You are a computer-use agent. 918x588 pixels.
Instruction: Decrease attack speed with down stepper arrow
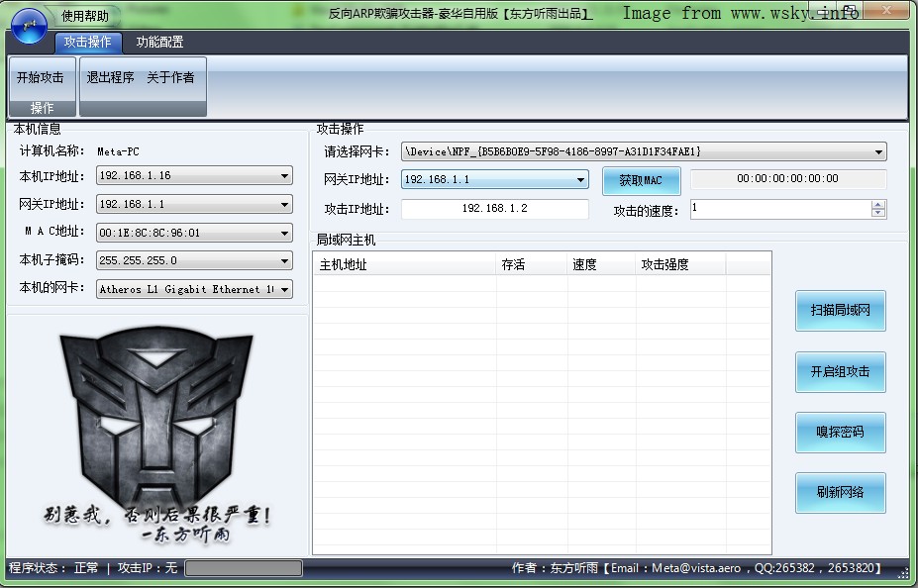click(878, 214)
